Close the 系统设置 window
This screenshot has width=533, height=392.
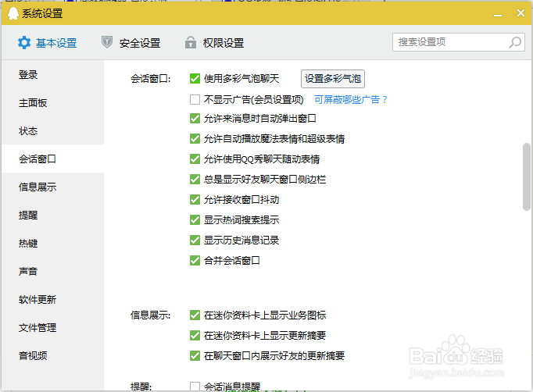(520, 13)
